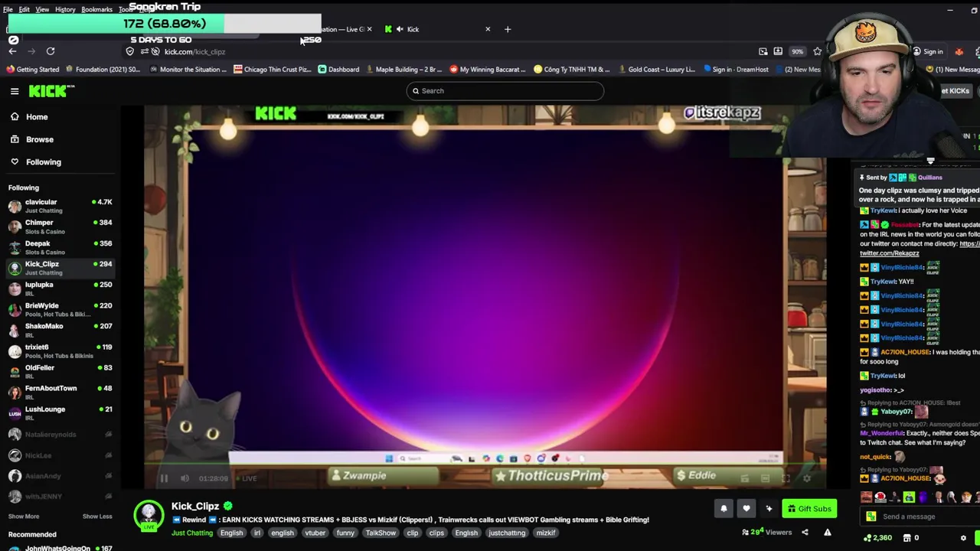The height and width of the screenshot is (551, 980).
Task: Open ShakoMako channel in Following list
Action: coord(60,330)
